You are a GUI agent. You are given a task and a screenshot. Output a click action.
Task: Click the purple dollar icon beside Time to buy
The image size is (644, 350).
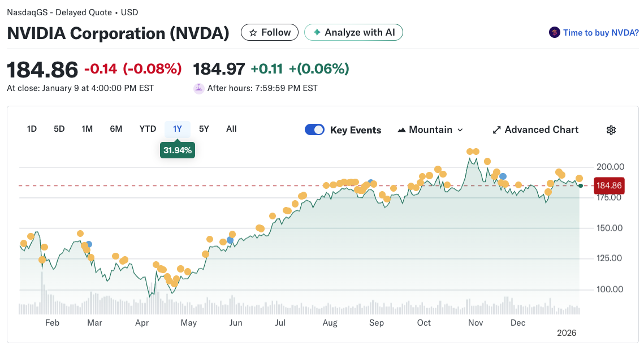pos(554,33)
